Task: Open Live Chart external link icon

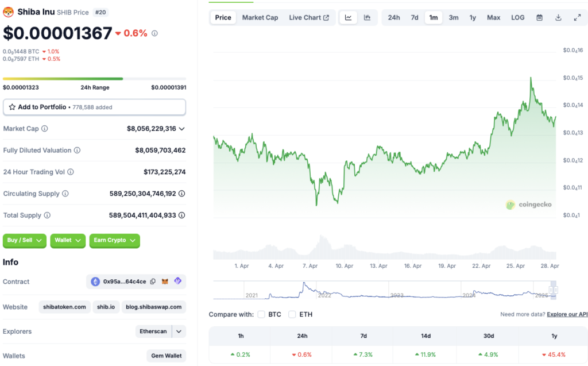Action: 326,18
